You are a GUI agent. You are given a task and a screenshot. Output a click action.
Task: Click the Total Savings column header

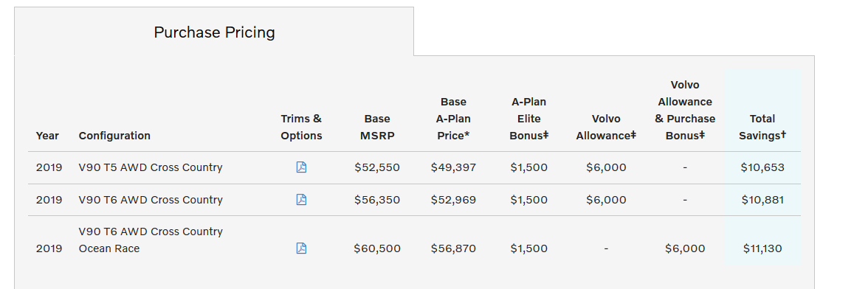pyautogui.click(x=762, y=127)
